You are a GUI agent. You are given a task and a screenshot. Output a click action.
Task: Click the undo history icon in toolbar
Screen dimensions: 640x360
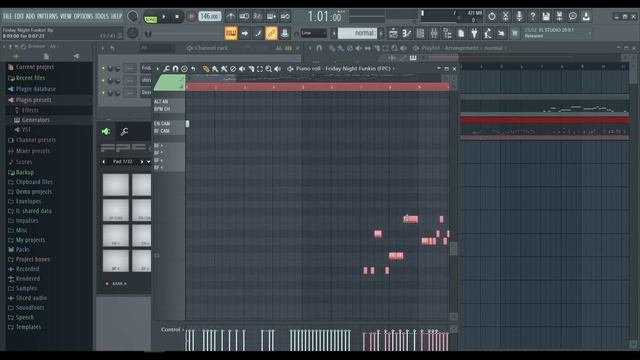tap(492, 16)
